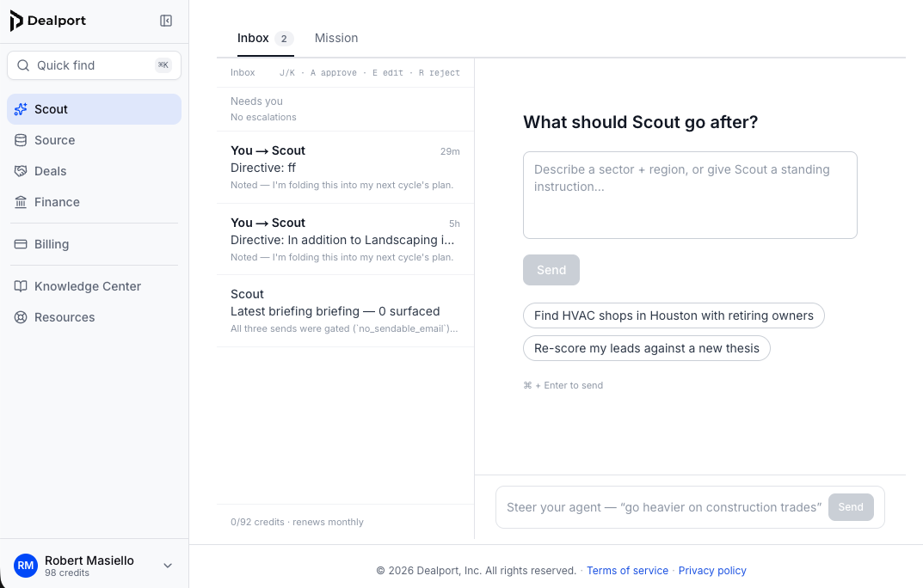Open Knowledge Center in the sidebar

coord(94,286)
